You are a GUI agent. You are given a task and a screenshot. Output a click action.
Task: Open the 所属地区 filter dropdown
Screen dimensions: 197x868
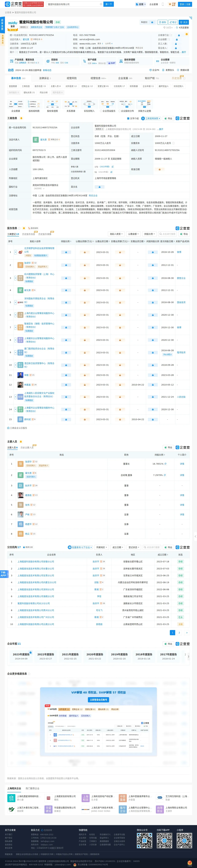pyautogui.click(x=102, y=547)
